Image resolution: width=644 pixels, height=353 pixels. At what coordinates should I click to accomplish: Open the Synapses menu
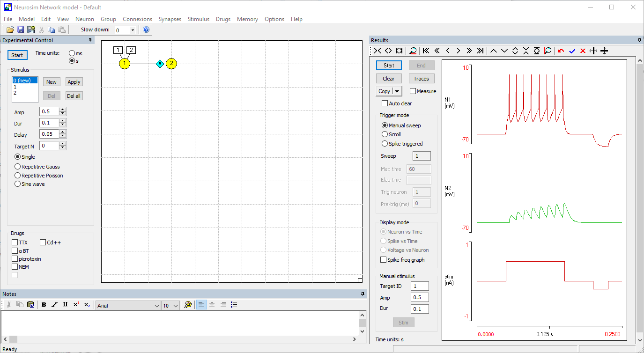pos(170,19)
